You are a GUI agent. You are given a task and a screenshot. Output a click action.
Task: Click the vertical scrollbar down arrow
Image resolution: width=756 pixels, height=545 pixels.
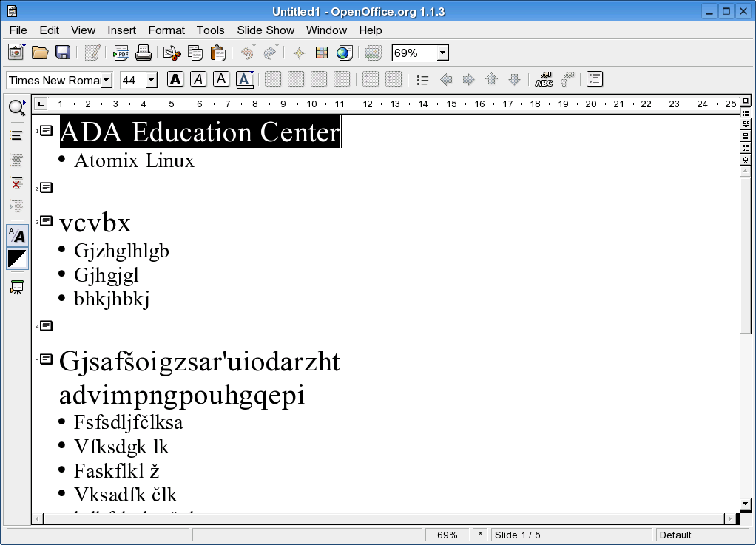pos(746,504)
